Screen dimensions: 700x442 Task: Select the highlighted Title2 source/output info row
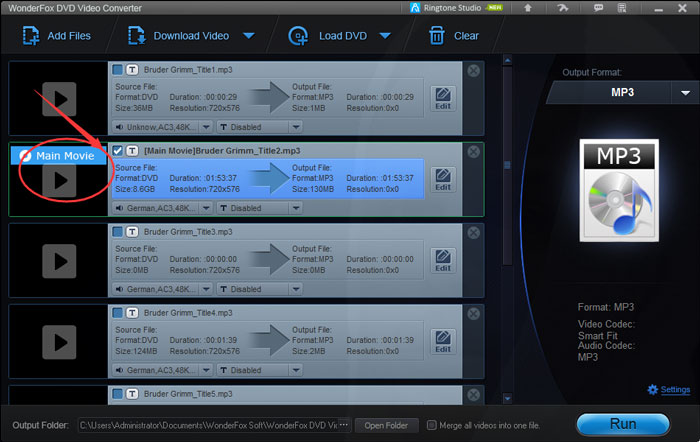[x=268, y=179]
